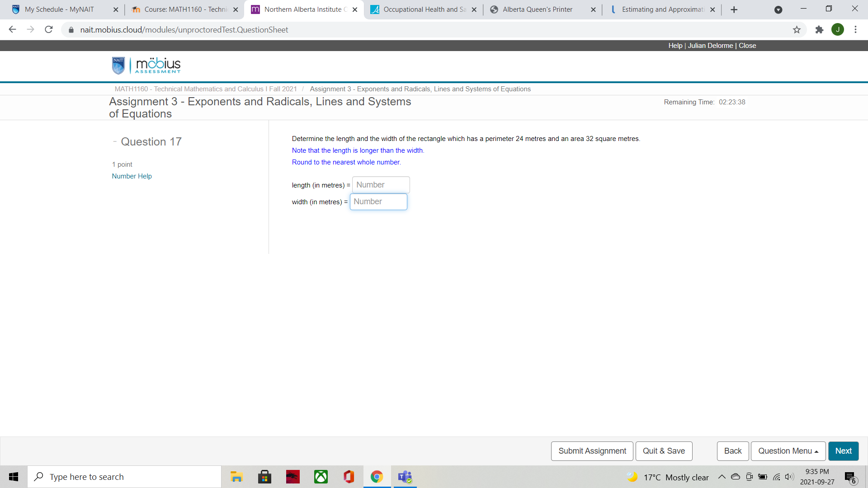Image resolution: width=868 pixels, height=488 pixels.
Task: Click the Möbius Assessment logo
Action: pyautogui.click(x=146, y=65)
